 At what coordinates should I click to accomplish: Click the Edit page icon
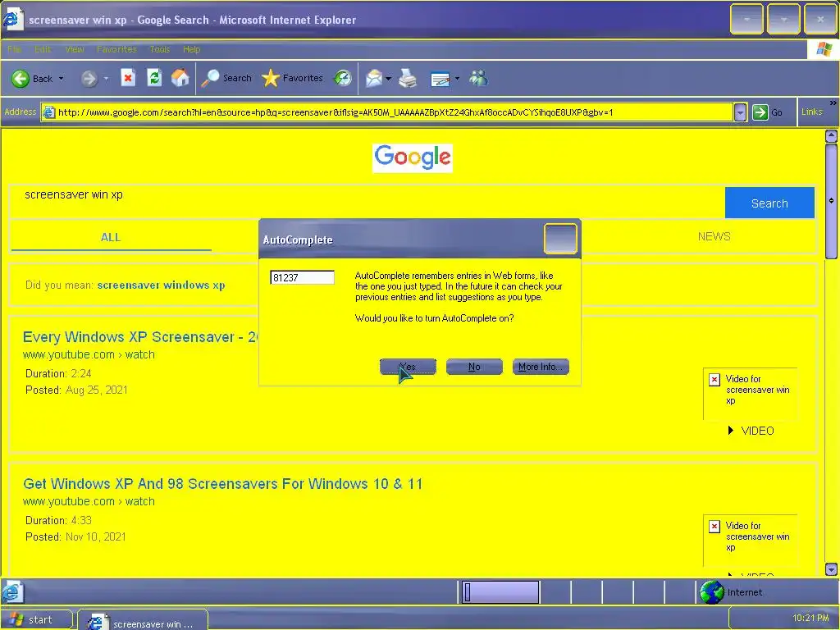(441, 80)
